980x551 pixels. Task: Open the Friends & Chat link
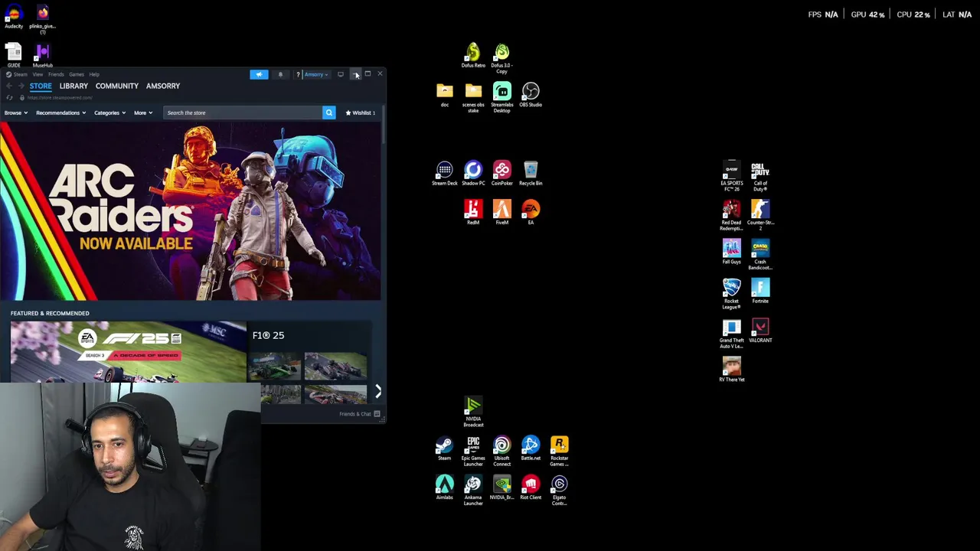355,414
